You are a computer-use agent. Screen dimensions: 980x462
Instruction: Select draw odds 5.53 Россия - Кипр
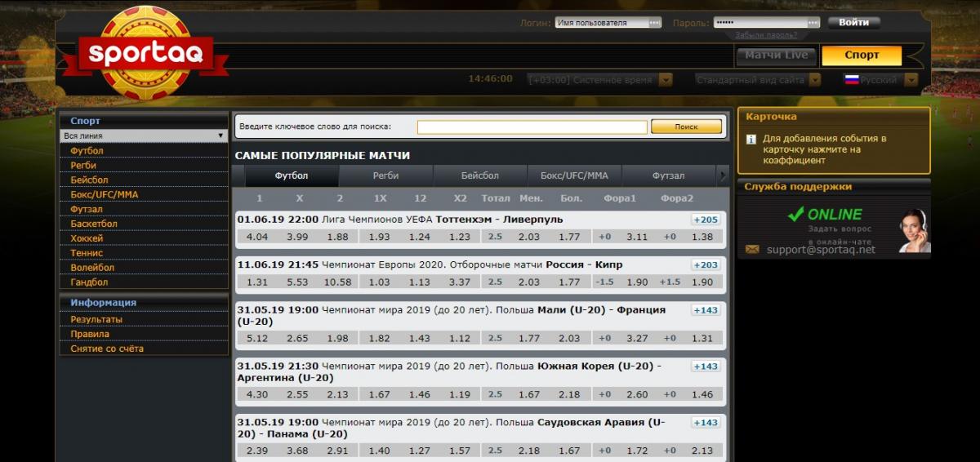pyautogui.click(x=298, y=282)
